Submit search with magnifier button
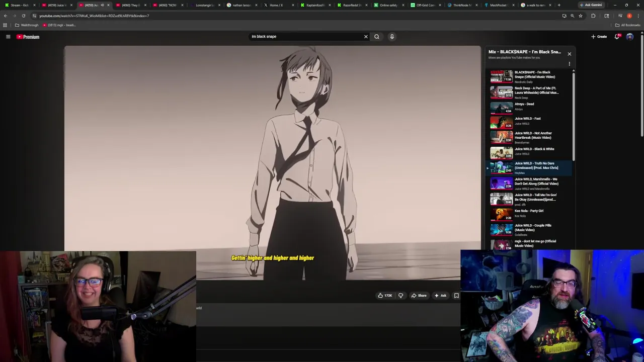The image size is (644, 362). tap(376, 37)
